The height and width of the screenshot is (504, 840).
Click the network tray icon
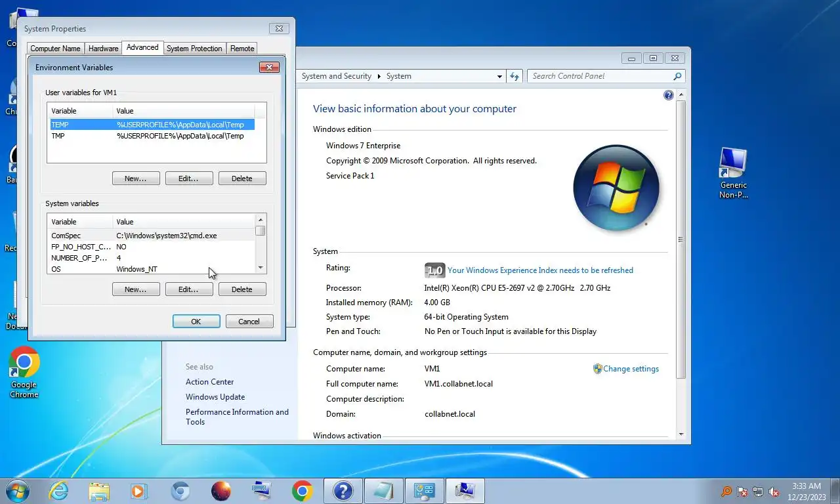(x=758, y=492)
